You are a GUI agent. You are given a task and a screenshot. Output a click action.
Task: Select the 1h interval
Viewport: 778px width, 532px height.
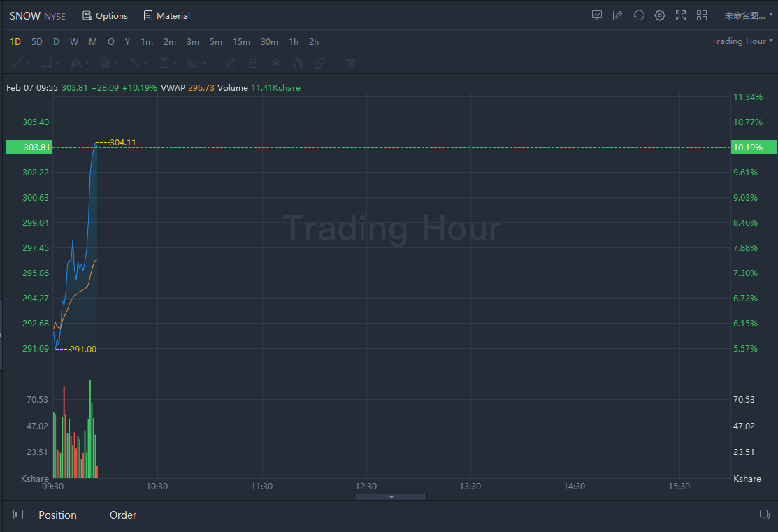coord(294,42)
